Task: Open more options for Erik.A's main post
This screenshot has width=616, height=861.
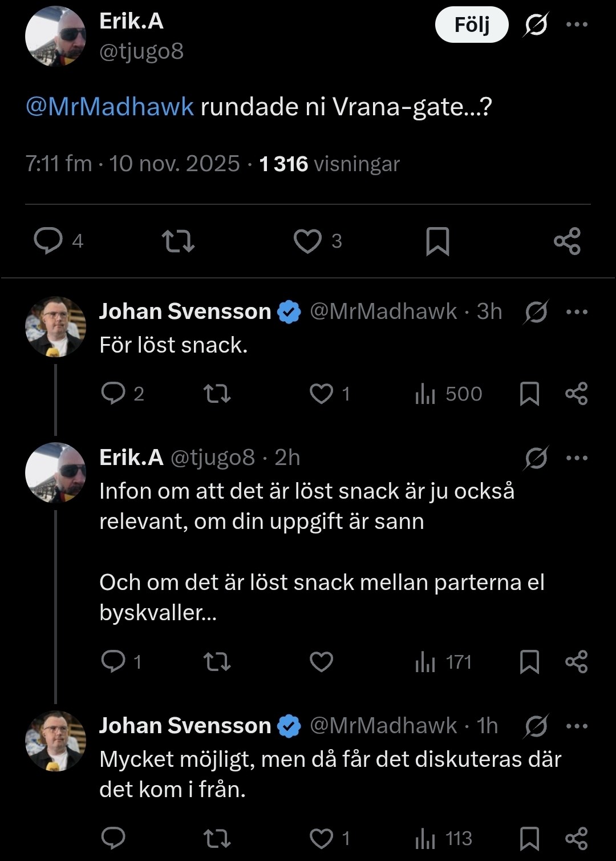Action: click(x=577, y=25)
